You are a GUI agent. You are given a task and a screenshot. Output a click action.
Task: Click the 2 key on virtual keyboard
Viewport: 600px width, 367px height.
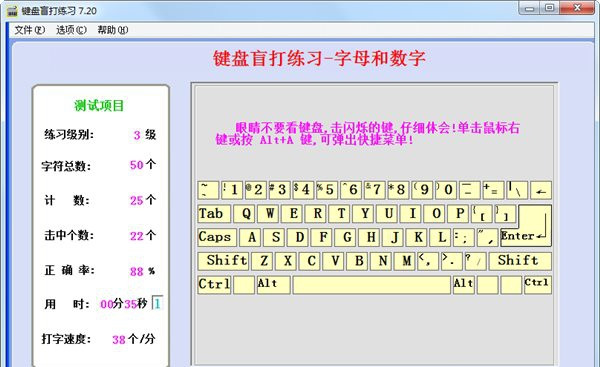coord(256,190)
